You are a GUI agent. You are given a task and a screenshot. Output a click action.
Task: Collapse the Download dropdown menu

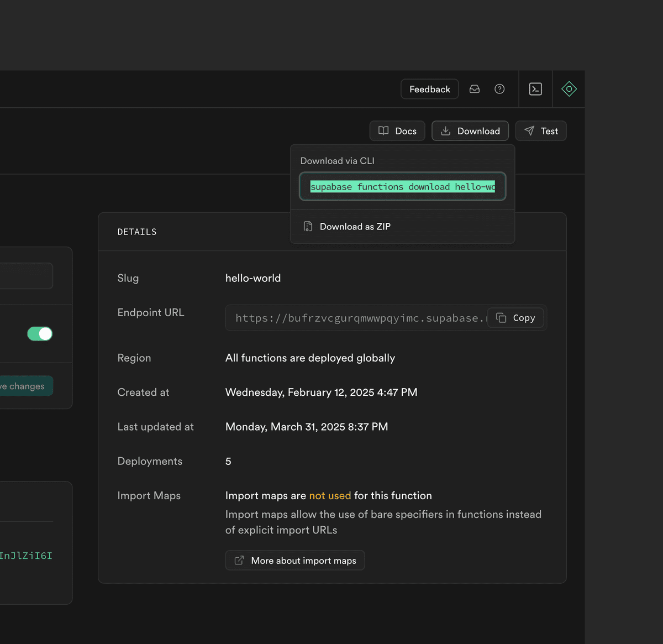coord(470,130)
